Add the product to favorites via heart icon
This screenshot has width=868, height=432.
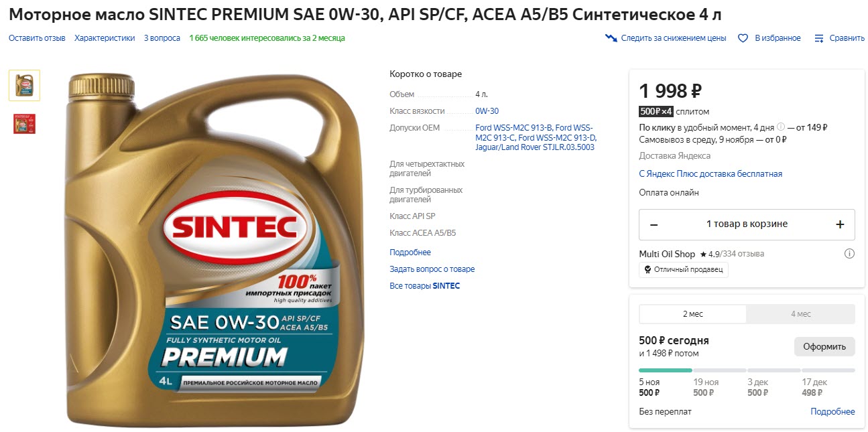click(743, 38)
